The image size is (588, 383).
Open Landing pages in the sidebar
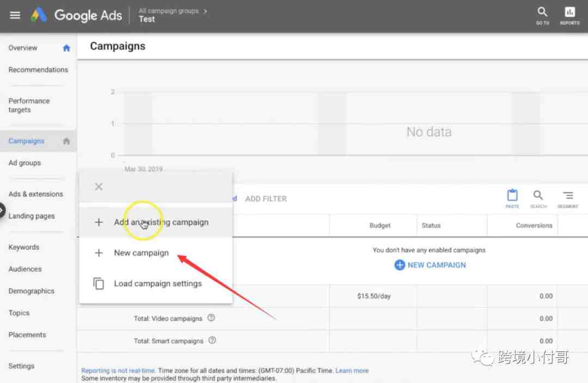32,216
